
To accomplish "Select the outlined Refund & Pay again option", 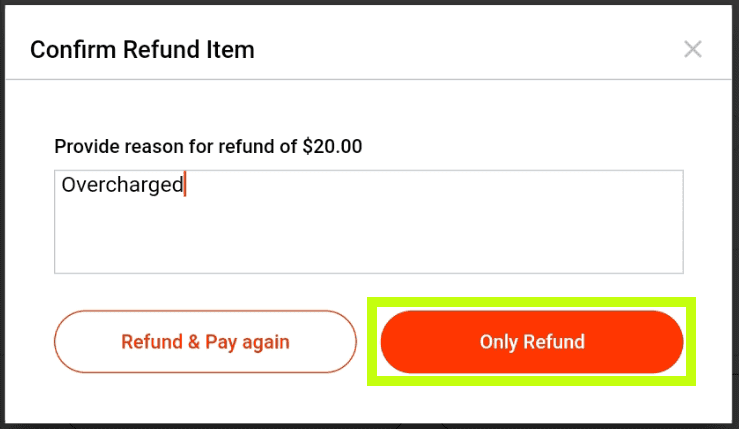I will point(205,342).
